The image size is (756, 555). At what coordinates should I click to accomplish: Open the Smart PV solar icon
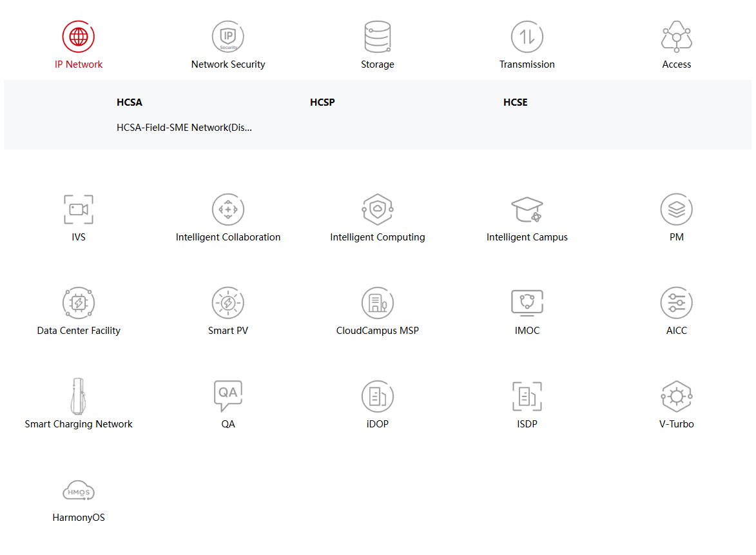click(x=228, y=303)
